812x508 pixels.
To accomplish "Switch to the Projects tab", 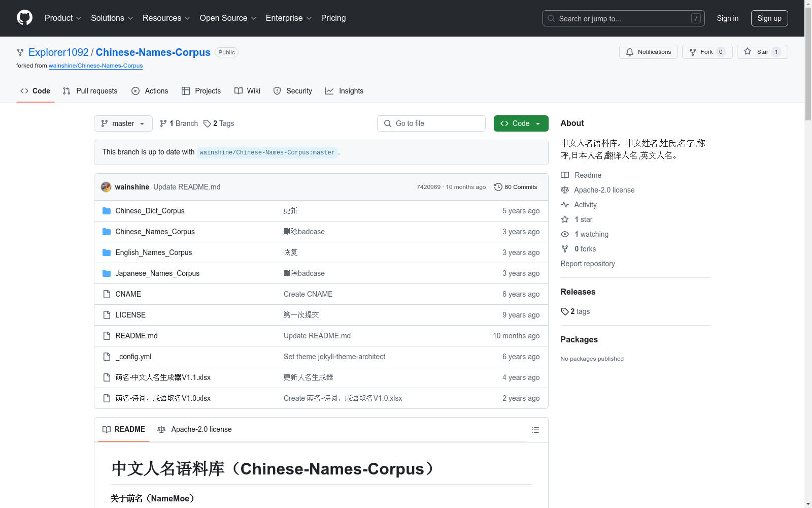I will coord(201,91).
